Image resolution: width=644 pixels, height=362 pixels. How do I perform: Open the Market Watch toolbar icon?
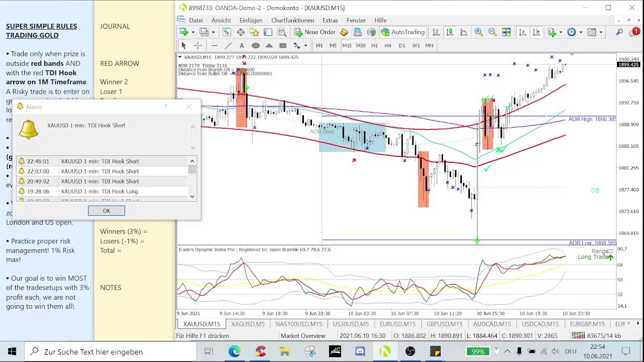[227, 32]
